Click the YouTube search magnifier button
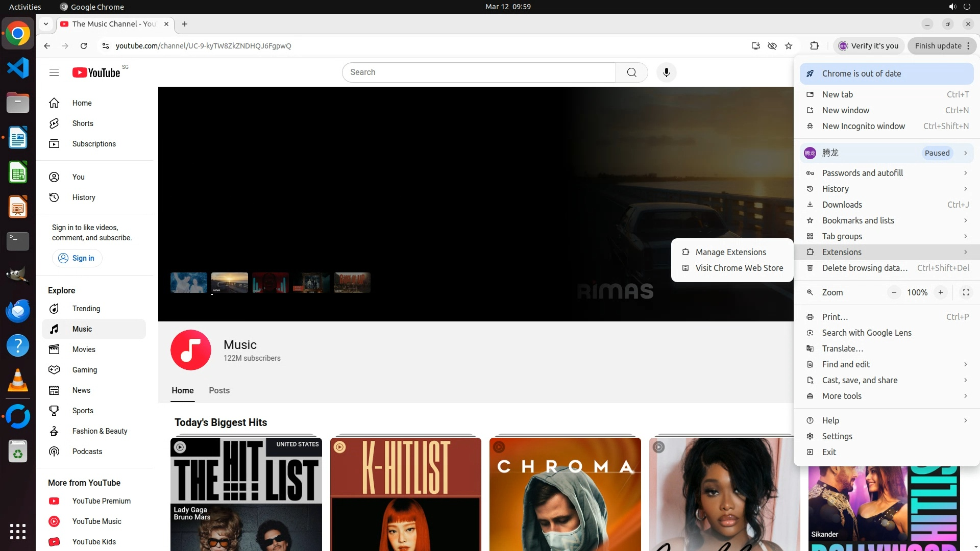980x551 pixels. tap(631, 72)
